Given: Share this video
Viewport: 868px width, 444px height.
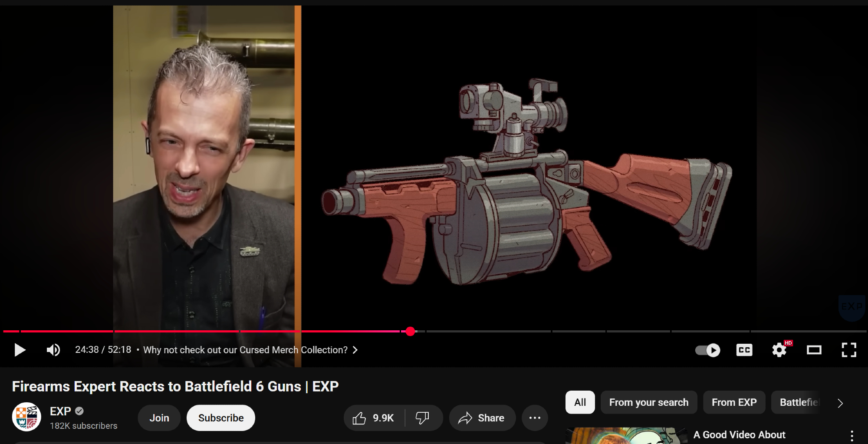Looking at the screenshot, I should [482, 418].
